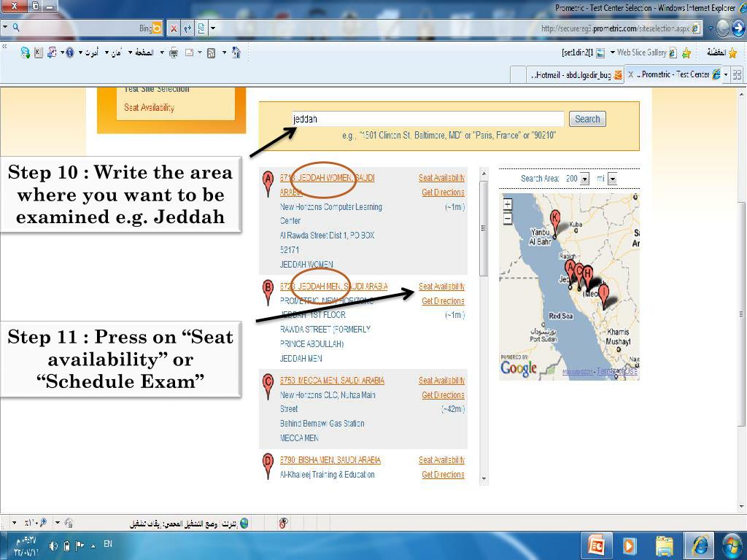
Task: Expand the zoom level dropdown in the status bar
Action: (15, 523)
